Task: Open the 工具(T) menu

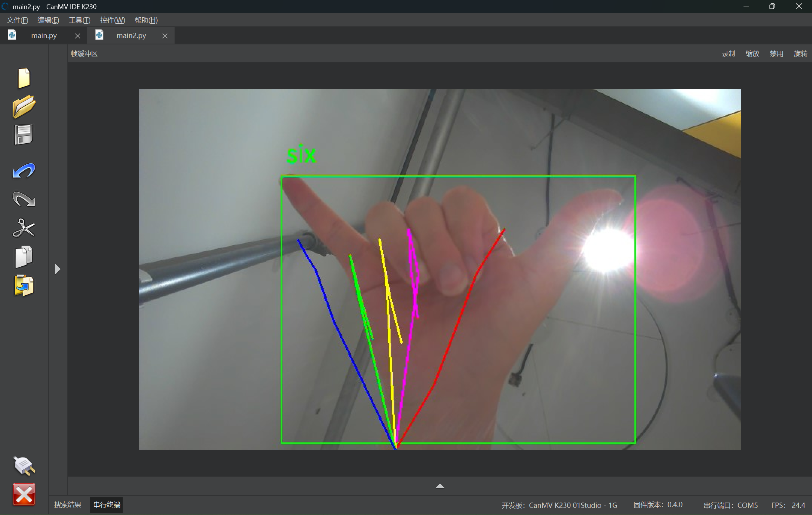Action: coord(79,20)
